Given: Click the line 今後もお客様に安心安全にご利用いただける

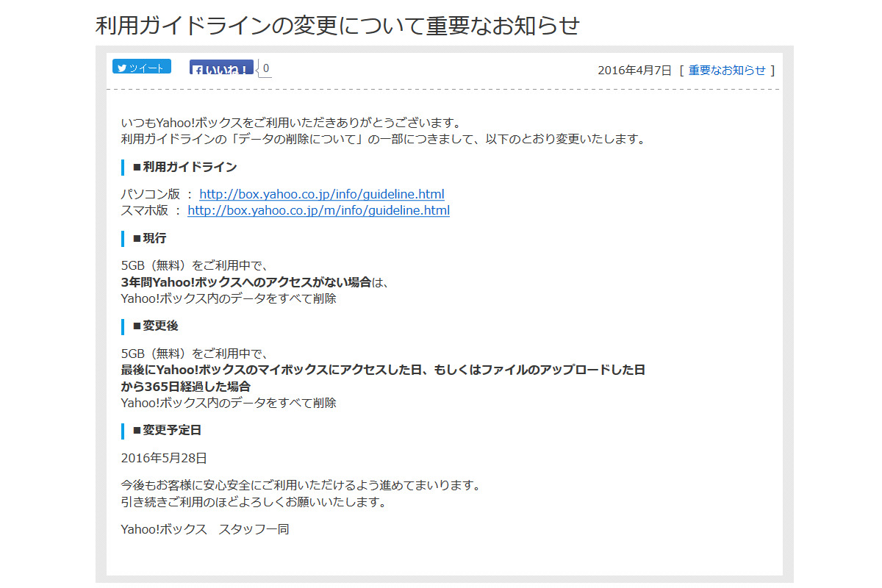Looking at the screenshot, I should point(301,486).
